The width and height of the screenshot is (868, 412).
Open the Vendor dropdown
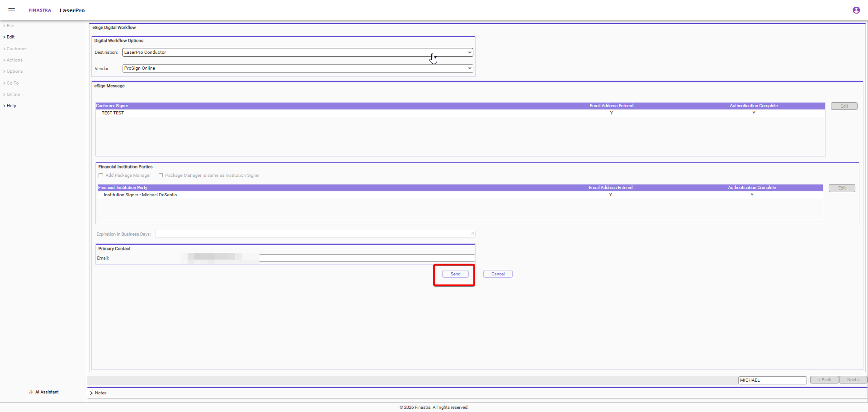coord(297,68)
